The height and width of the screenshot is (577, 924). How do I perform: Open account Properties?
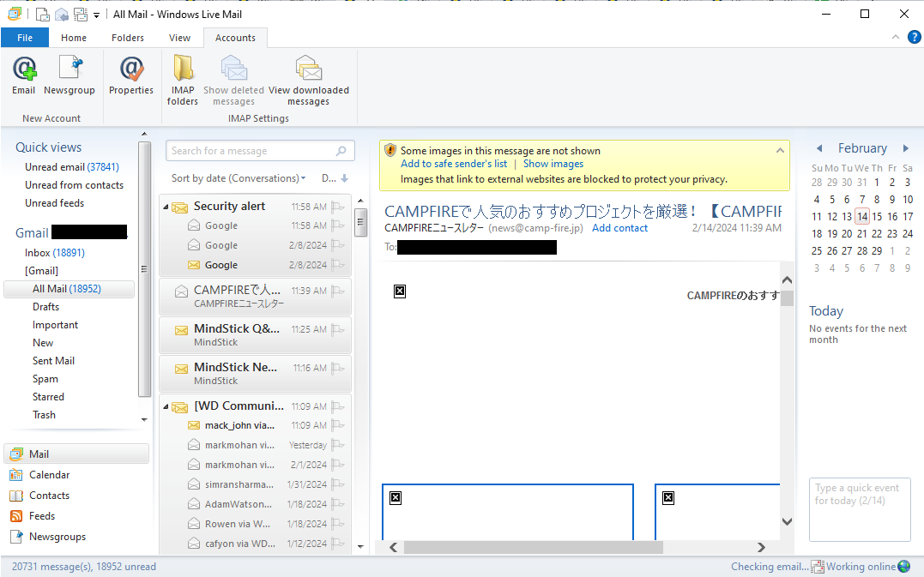click(x=130, y=75)
